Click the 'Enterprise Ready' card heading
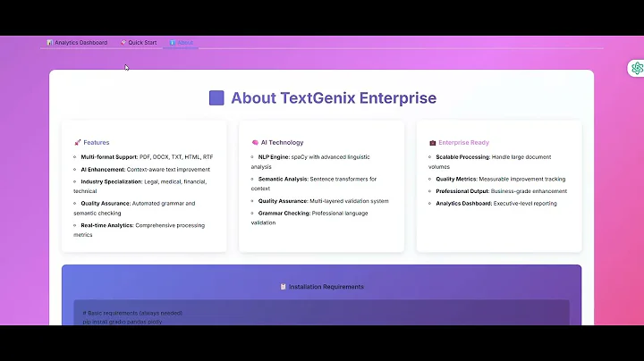This screenshot has height=361, width=644. coord(463,142)
